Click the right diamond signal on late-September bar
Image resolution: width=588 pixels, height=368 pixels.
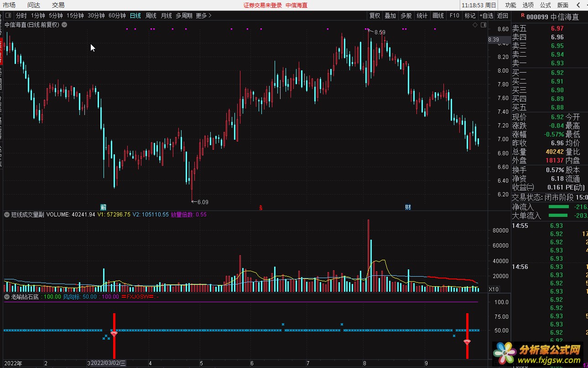click(467, 342)
